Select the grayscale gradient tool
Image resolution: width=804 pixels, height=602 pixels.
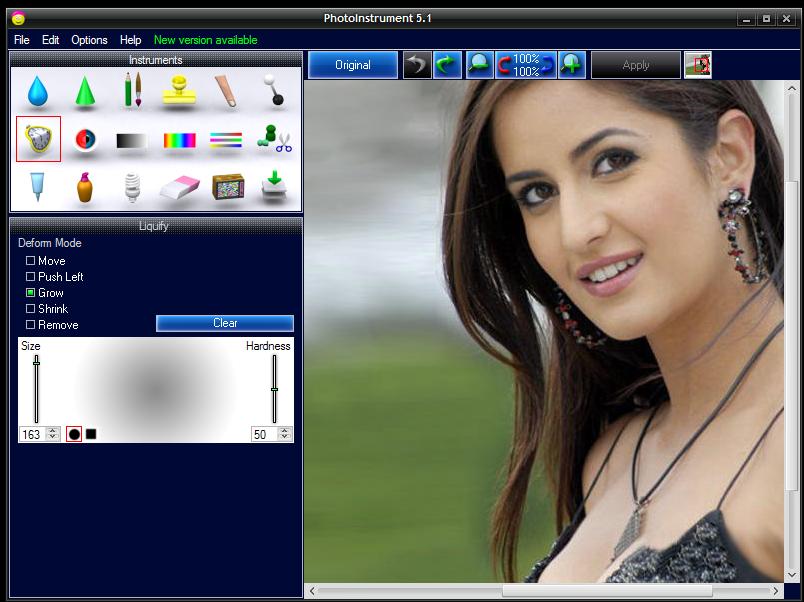(x=131, y=141)
